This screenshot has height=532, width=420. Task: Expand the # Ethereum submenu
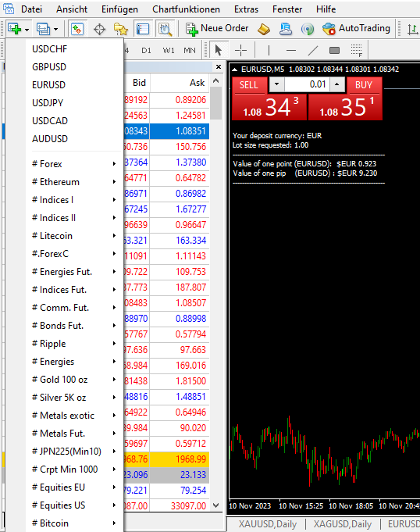pos(65,182)
